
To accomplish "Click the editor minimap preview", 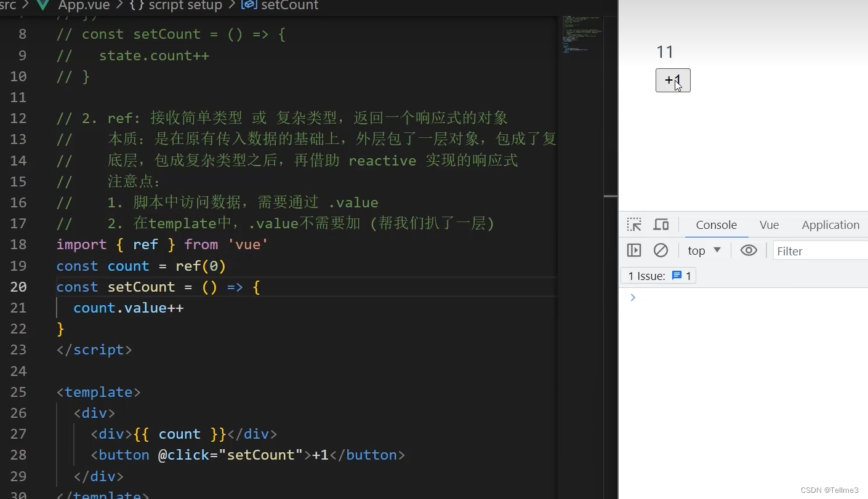I will [582, 35].
